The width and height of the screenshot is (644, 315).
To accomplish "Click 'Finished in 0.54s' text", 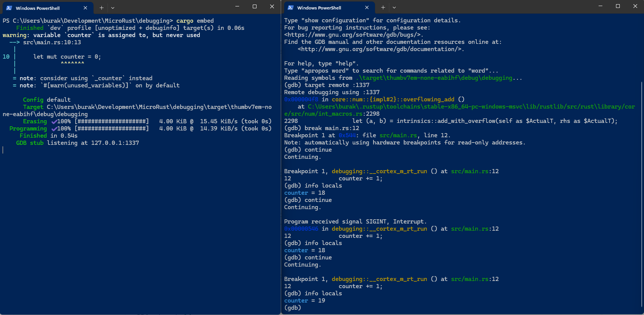I will (x=48, y=136).
